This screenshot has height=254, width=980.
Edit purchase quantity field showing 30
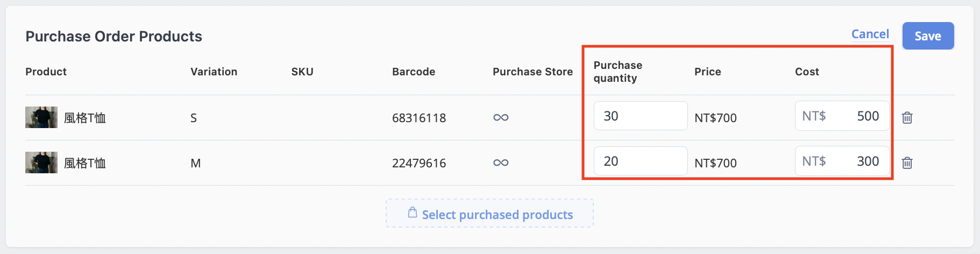pyautogui.click(x=641, y=116)
